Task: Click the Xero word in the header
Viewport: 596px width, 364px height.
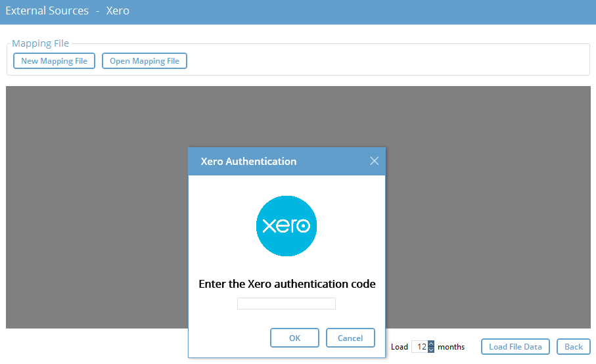Action: 118,11
